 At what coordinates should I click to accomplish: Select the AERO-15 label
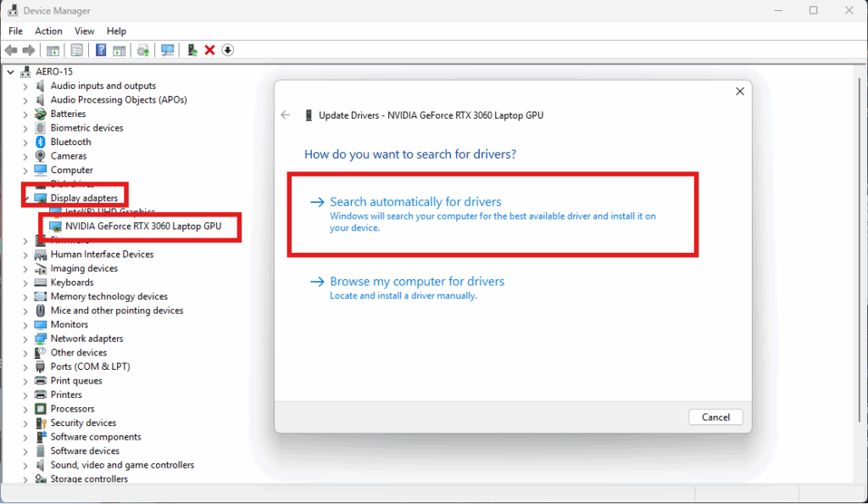(54, 71)
